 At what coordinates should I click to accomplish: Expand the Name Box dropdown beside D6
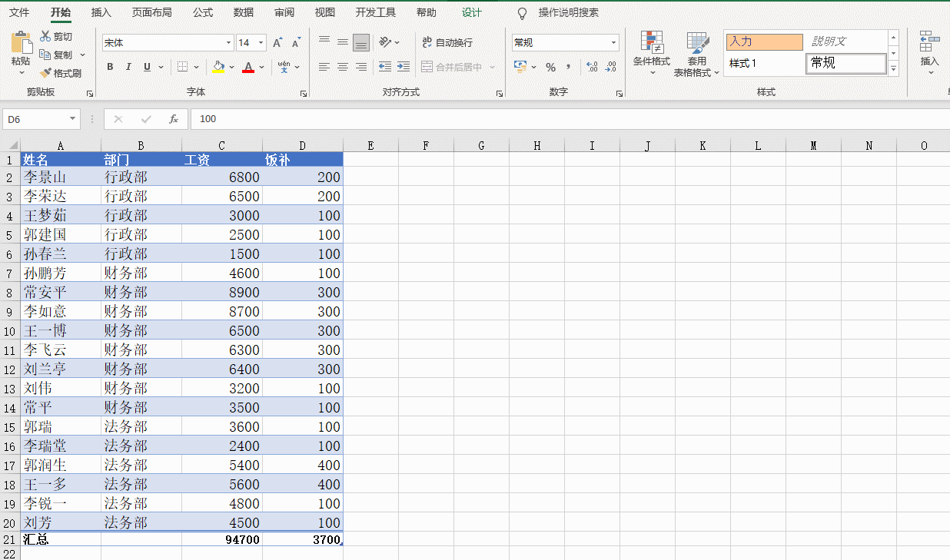pyautogui.click(x=73, y=119)
